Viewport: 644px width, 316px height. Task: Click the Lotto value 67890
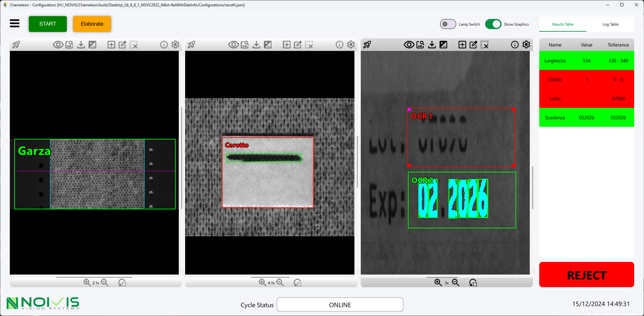618,99
